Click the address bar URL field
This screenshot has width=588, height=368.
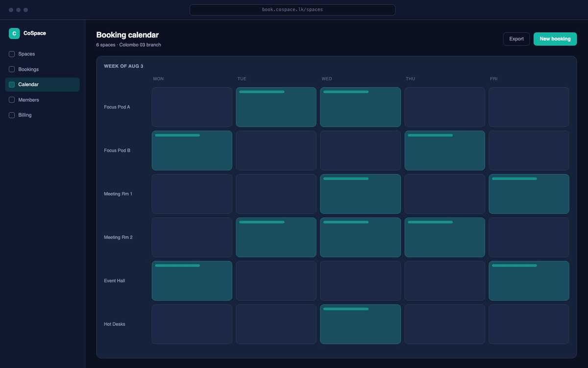point(293,10)
